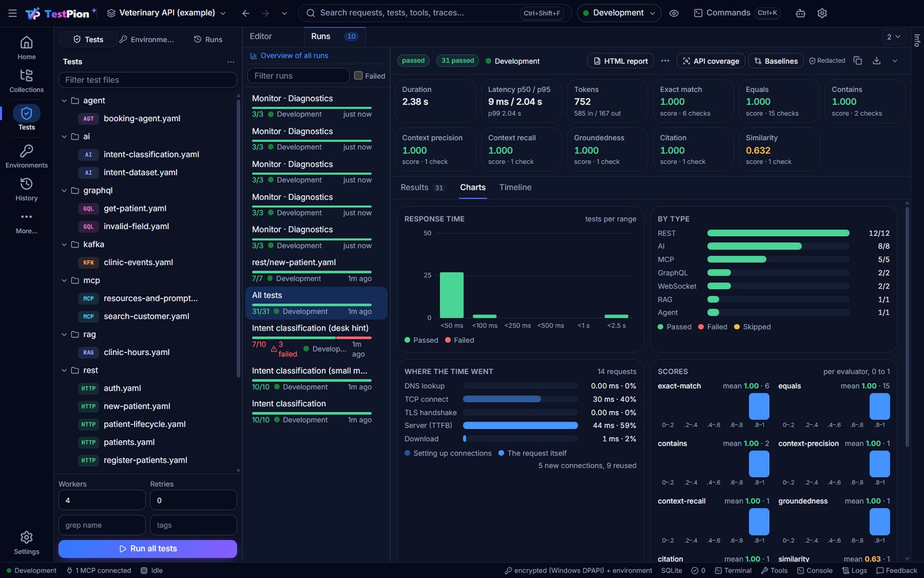Click the MCP connected status indicator
Viewport: 924px width, 578px height.
(x=99, y=570)
